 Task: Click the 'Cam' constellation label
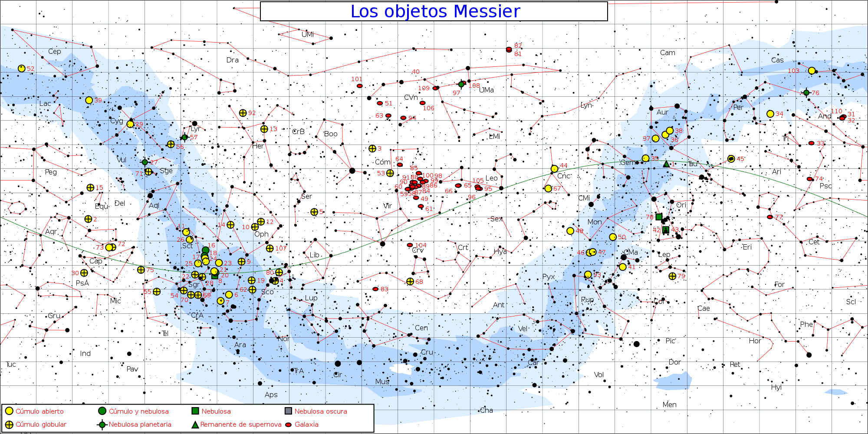click(x=667, y=53)
